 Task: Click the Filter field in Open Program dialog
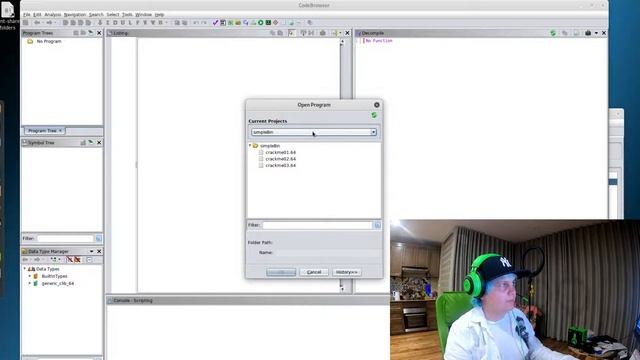coord(317,225)
